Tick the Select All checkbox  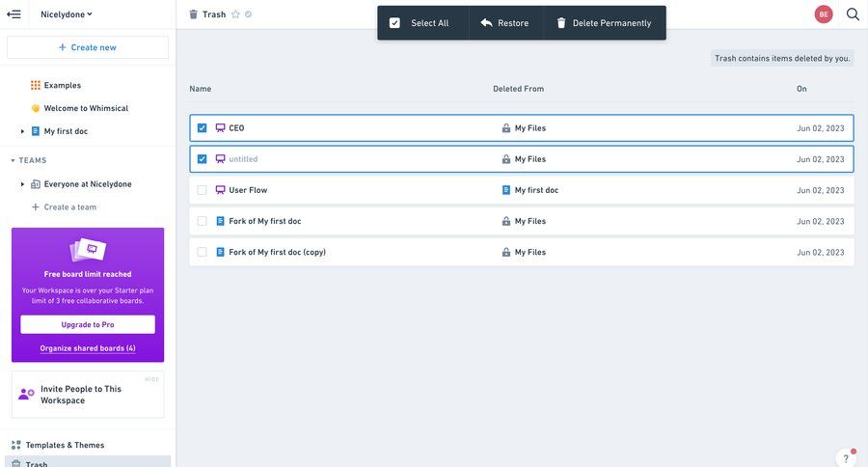pyautogui.click(x=394, y=23)
